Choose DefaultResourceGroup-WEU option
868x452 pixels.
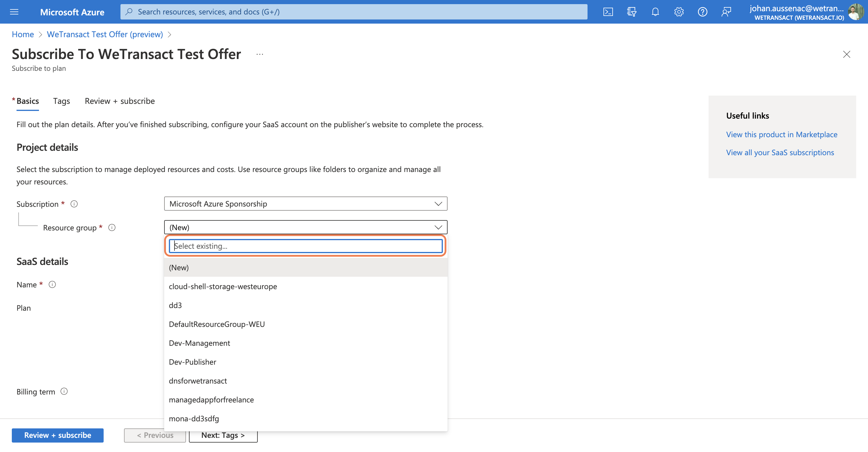click(x=306, y=324)
